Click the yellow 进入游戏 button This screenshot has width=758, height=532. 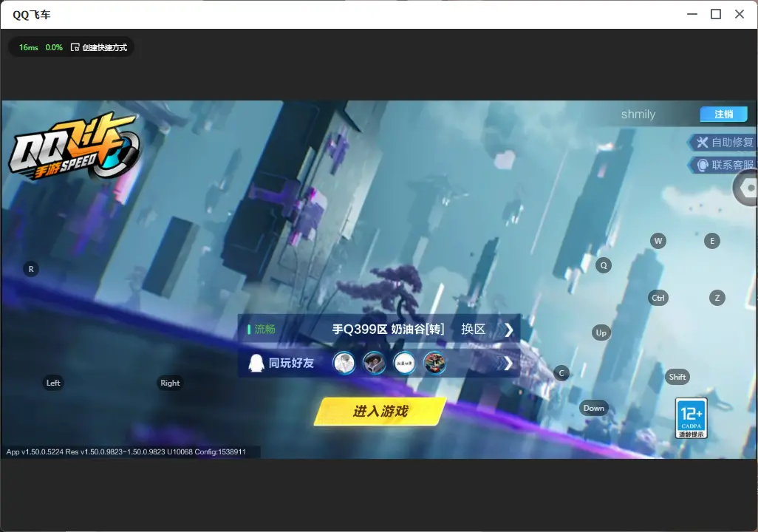click(380, 412)
